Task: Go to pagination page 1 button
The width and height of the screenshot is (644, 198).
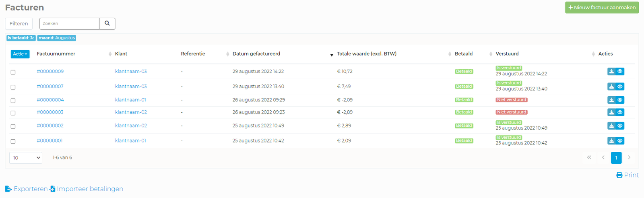Action: point(616,158)
